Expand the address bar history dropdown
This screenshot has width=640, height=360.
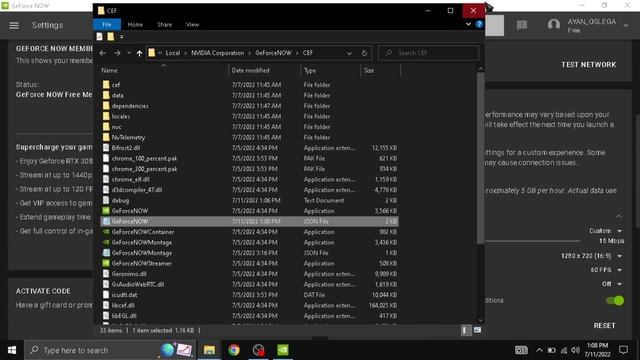(x=349, y=53)
